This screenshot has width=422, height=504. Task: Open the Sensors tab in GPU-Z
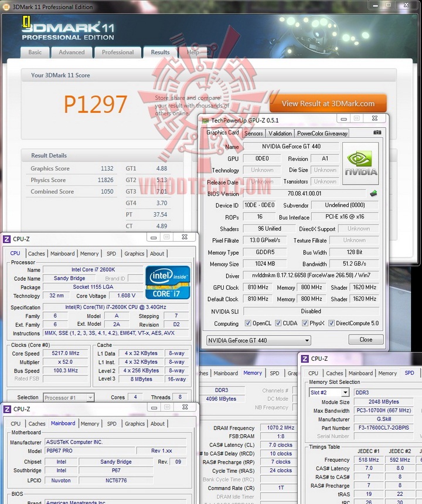coord(254,133)
